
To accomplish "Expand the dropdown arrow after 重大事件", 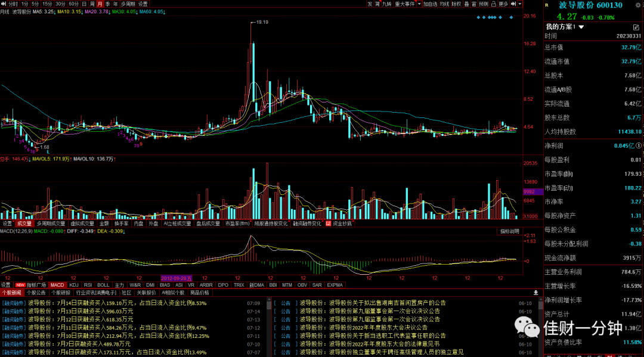I will click(x=419, y=4).
